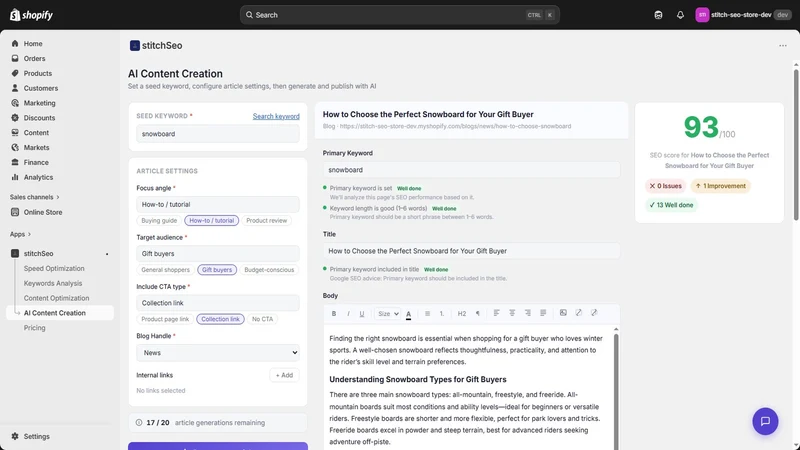Viewport: 800px width, 450px height.
Task: Open notifications bell
Action: [x=680, y=15]
